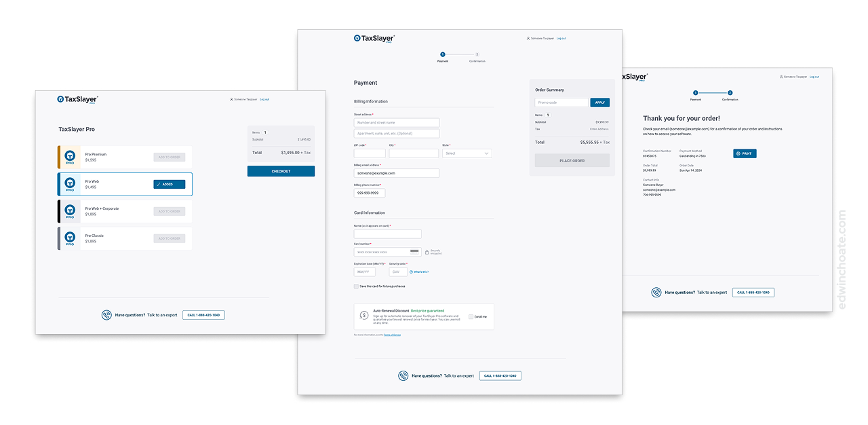Image resolution: width=868 pixels, height=425 pixels.
Task: Select the Confirmation step indicator
Action: point(477,54)
